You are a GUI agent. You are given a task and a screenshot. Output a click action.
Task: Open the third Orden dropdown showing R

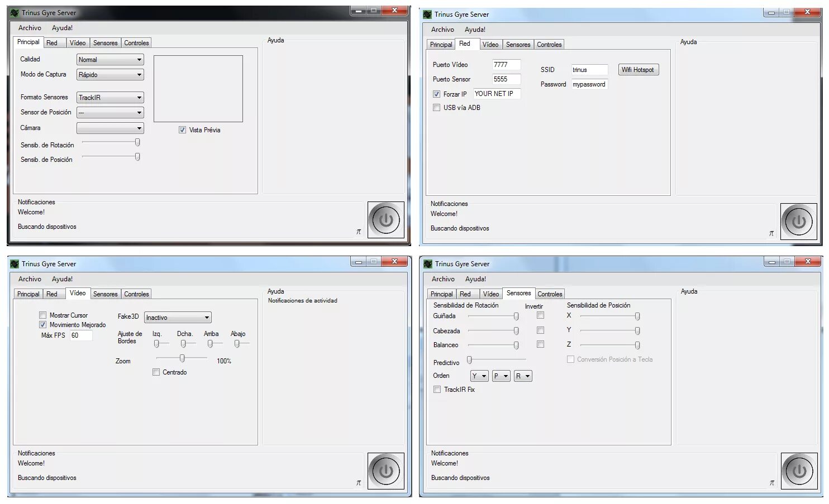pyautogui.click(x=523, y=376)
